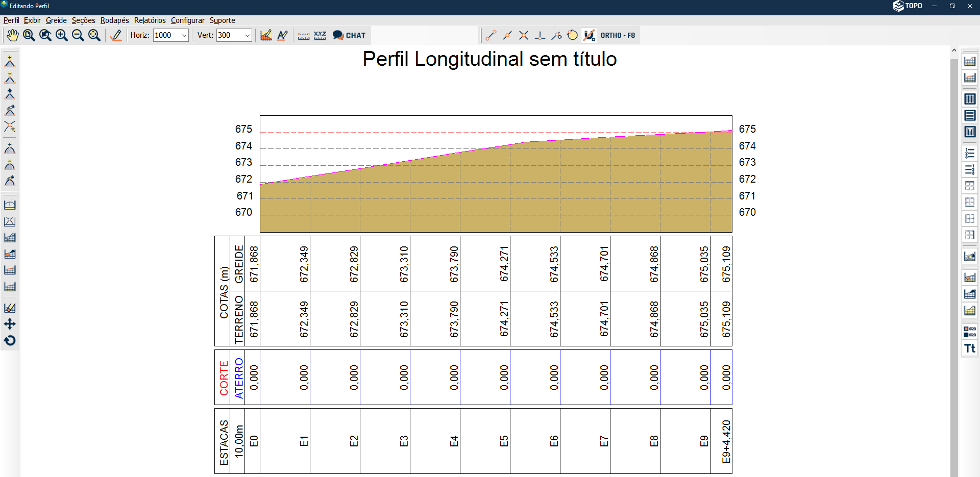Select the Pan hand tool
This screenshot has height=477, width=980.
click(x=12, y=35)
